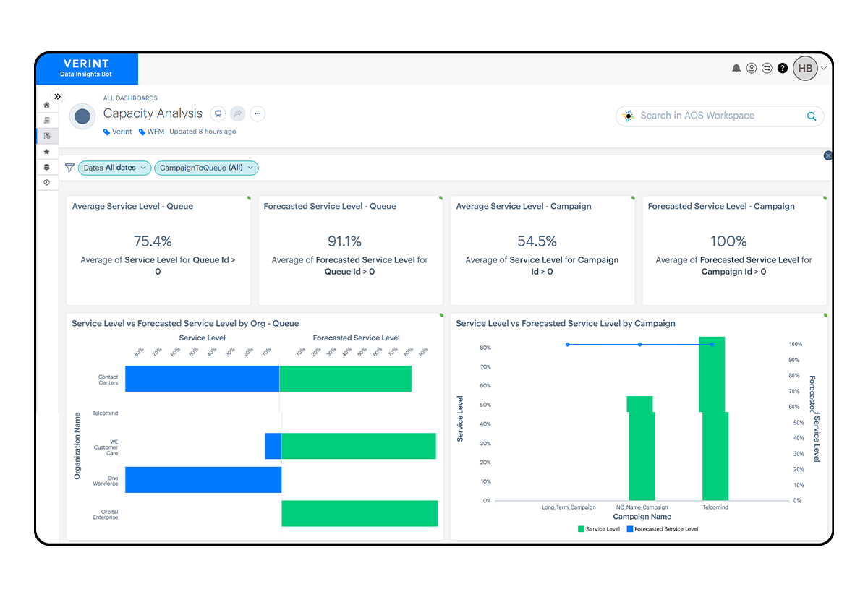Expand the CampaignToQueue (All) filter
Screen dimensions: 868x597
tap(206, 168)
